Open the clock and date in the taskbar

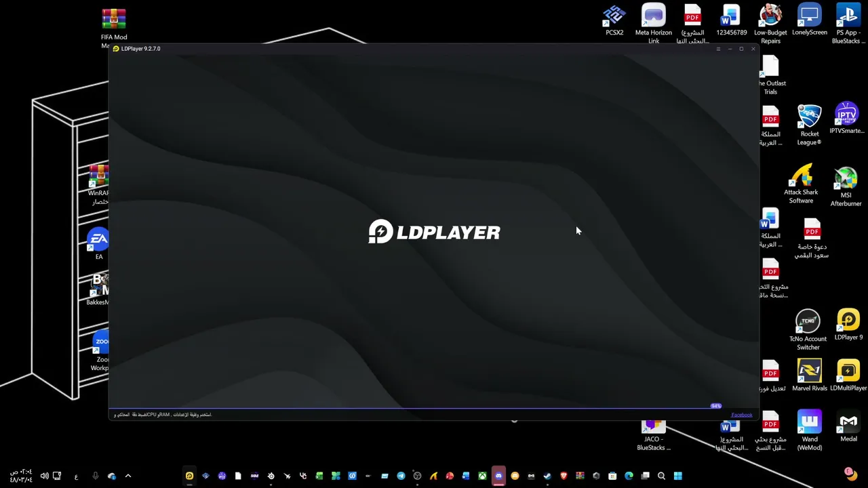click(20, 476)
